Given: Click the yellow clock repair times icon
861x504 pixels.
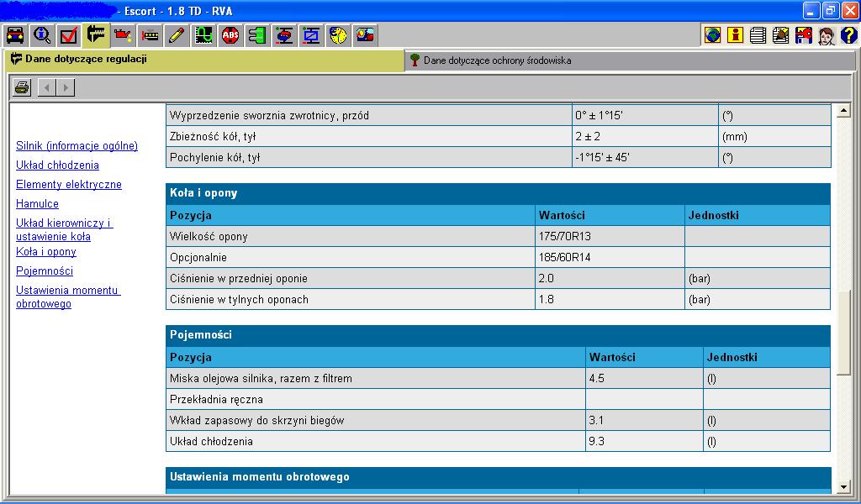Looking at the screenshot, I should (x=338, y=35).
